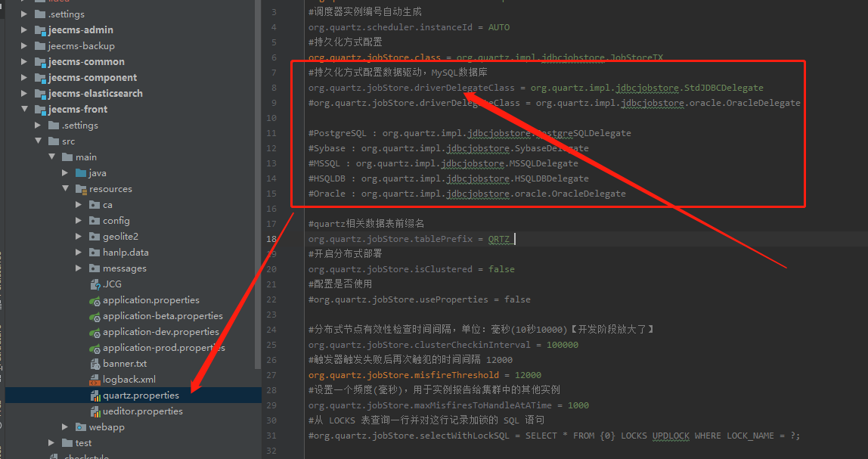
Task: Expand the test folder
Action: pos(51,443)
